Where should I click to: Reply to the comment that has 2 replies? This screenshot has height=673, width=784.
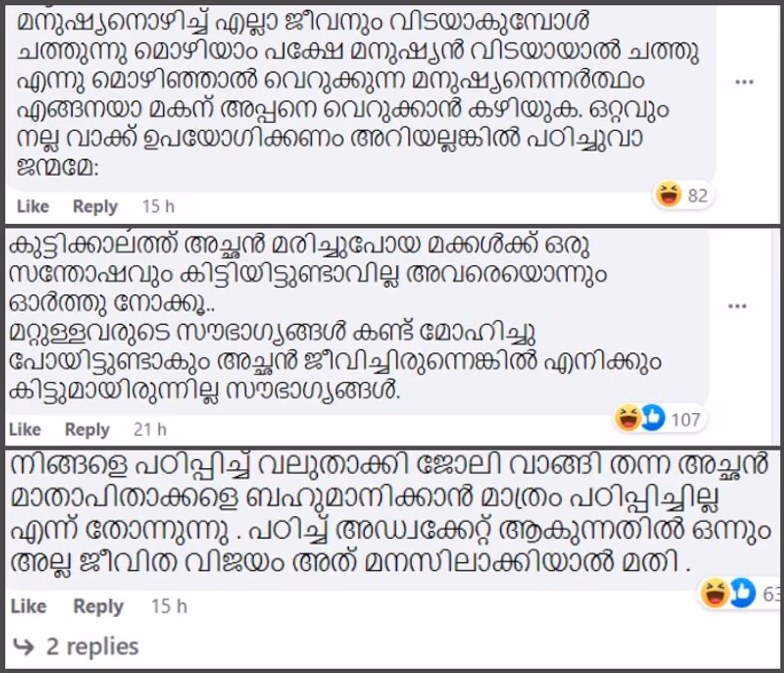coord(98,606)
